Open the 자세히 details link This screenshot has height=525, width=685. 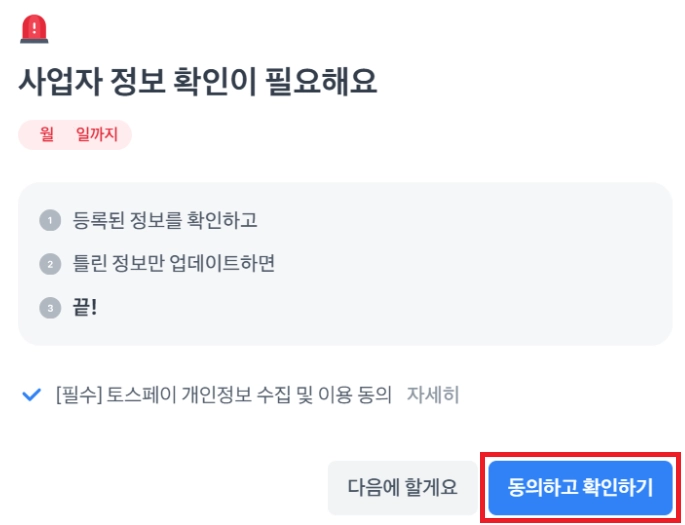coord(433,394)
